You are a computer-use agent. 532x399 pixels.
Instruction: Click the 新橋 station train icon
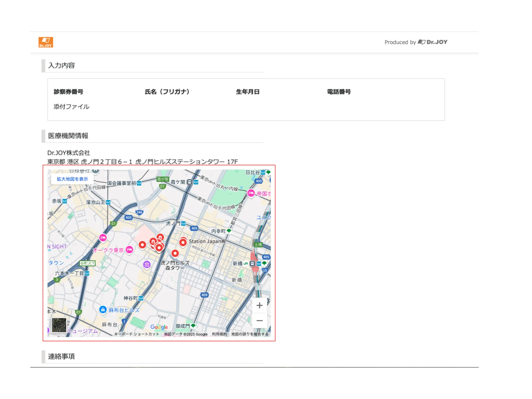(x=252, y=264)
